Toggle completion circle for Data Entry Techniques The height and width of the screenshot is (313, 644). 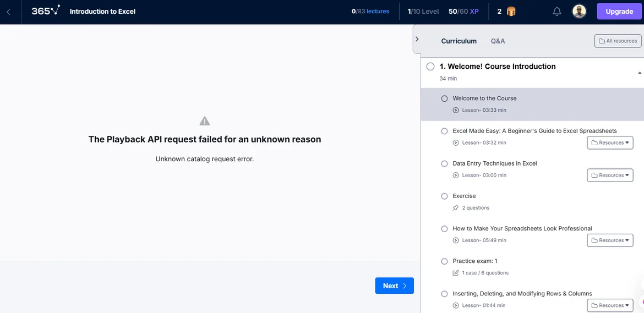[x=444, y=164]
